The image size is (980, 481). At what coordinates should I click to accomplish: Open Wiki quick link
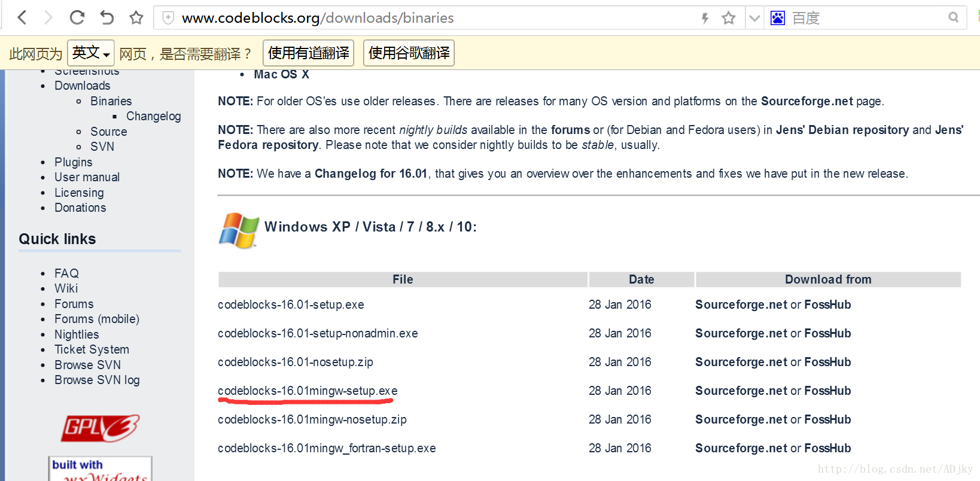66,288
